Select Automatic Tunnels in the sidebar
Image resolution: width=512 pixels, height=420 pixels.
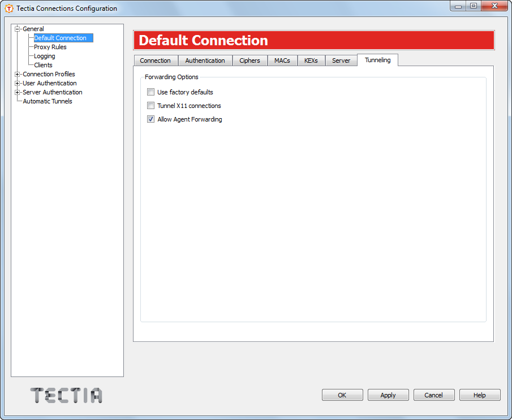47,101
